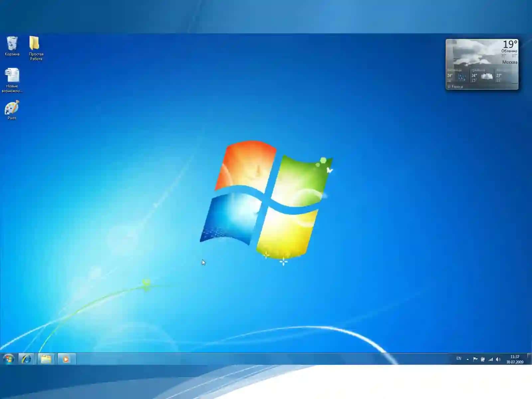Click the power plug tray icon

(483, 359)
